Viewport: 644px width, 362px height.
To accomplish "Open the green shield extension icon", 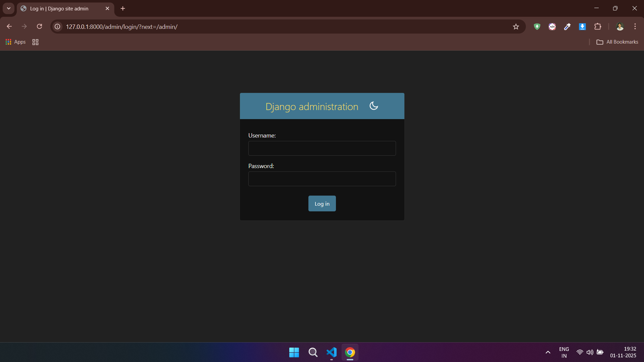I will (x=537, y=27).
